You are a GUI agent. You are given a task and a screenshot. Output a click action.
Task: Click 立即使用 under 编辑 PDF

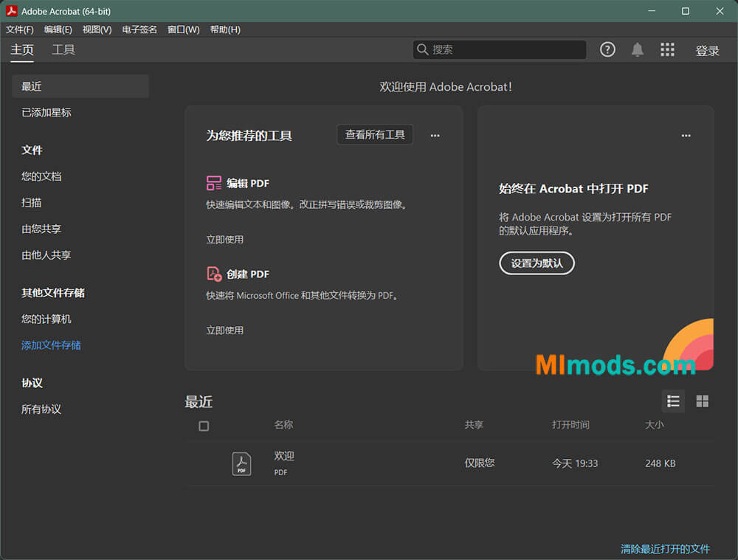224,240
